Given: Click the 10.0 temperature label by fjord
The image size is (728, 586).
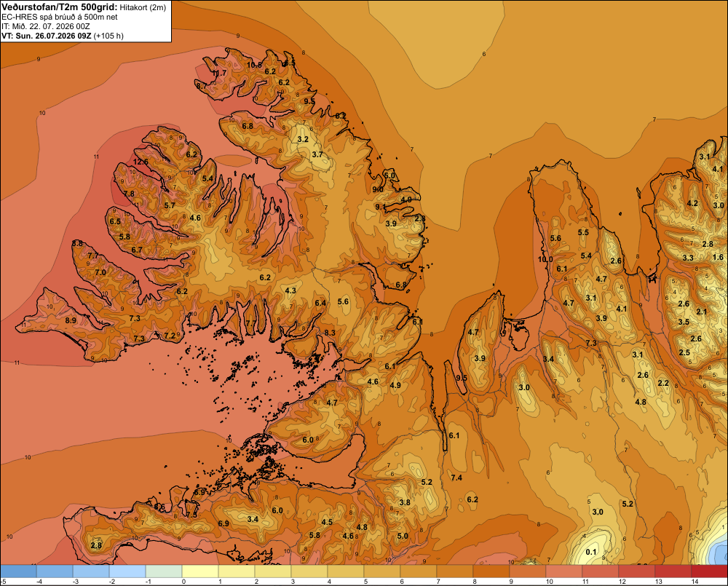Looking at the screenshot, I should click(x=545, y=259).
